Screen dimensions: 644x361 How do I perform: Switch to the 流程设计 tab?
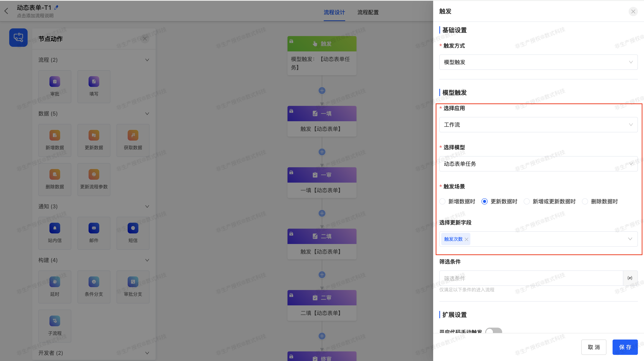[x=334, y=12]
